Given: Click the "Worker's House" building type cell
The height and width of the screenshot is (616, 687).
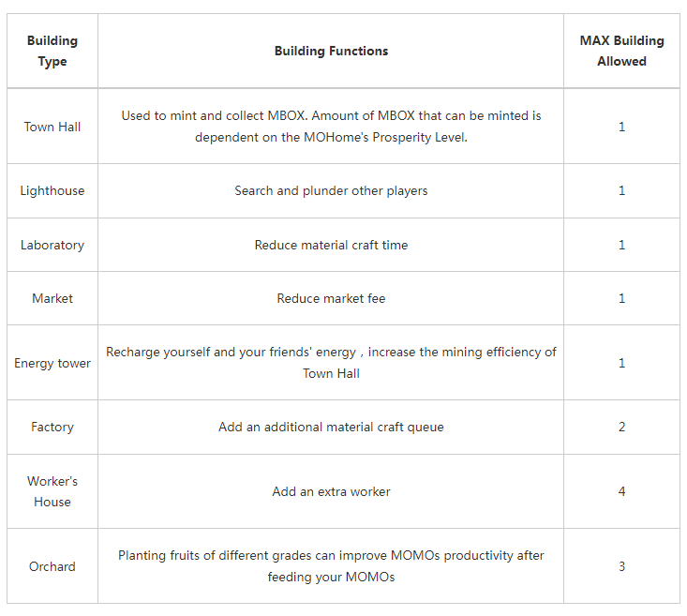Looking at the screenshot, I should tap(52, 491).
